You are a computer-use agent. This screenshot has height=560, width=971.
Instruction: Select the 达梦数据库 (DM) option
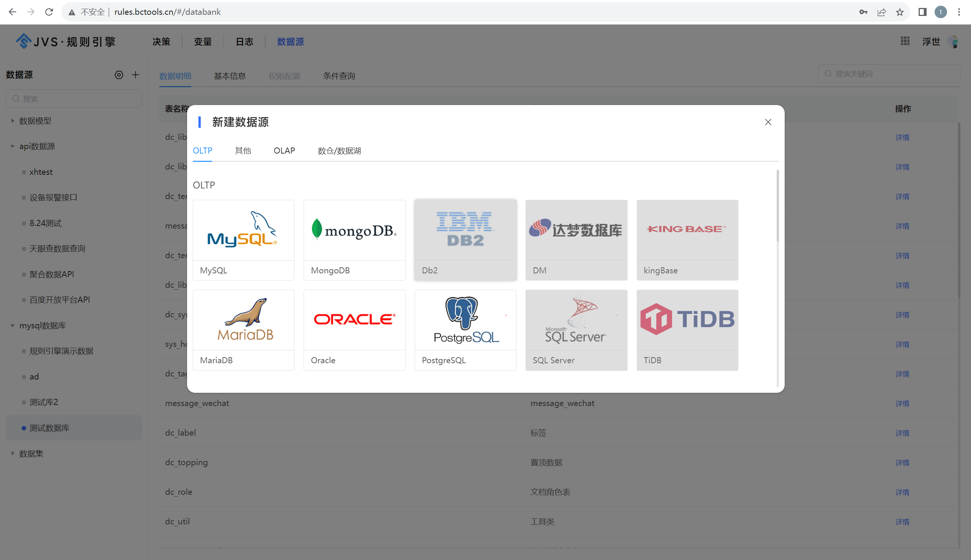(x=576, y=239)
